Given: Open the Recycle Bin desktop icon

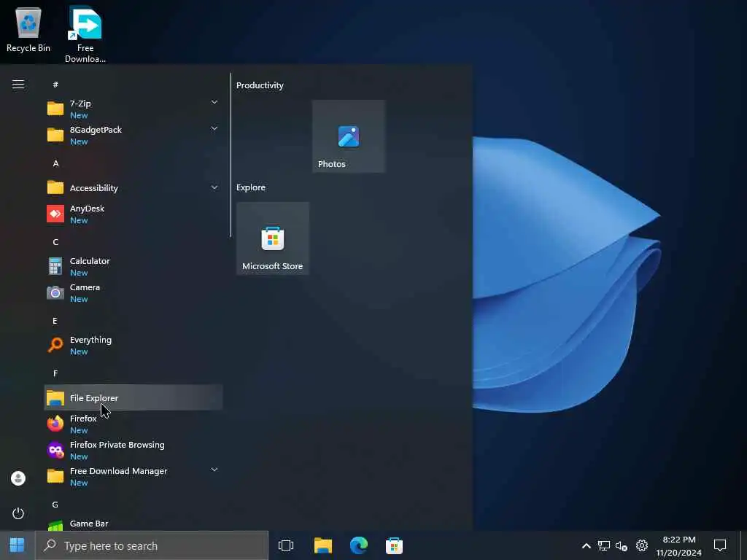Looking at the screenshot, I should (28, 29).
